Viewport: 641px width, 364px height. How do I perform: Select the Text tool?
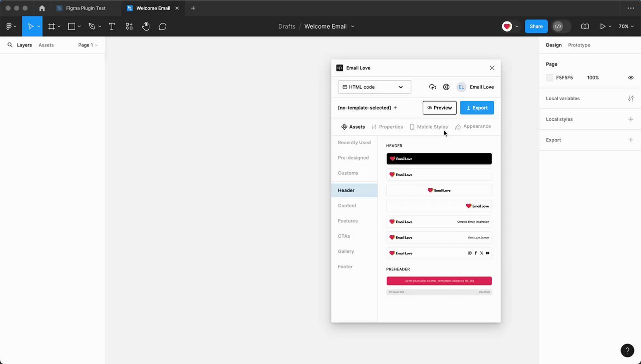[x=112, y=27]
